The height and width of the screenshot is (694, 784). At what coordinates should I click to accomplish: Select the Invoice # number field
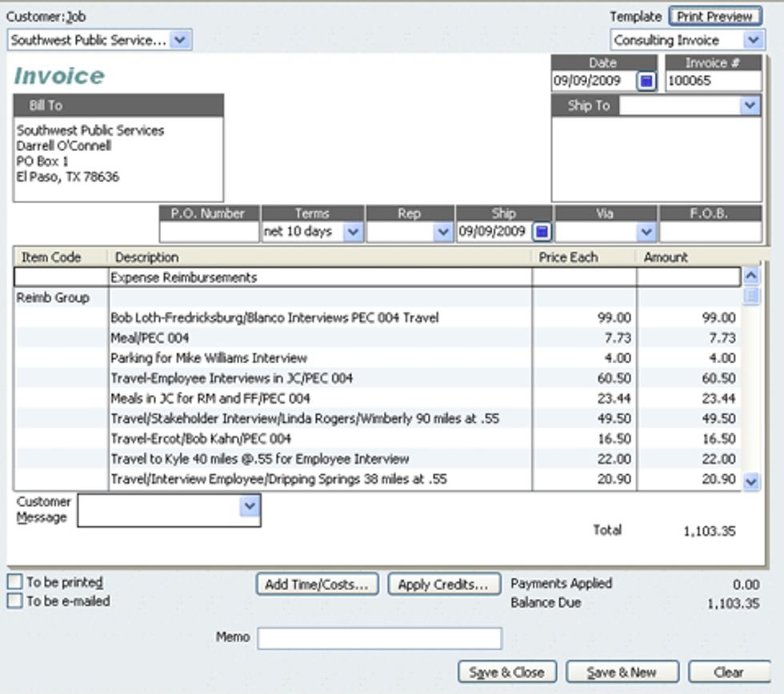point(712,81)
